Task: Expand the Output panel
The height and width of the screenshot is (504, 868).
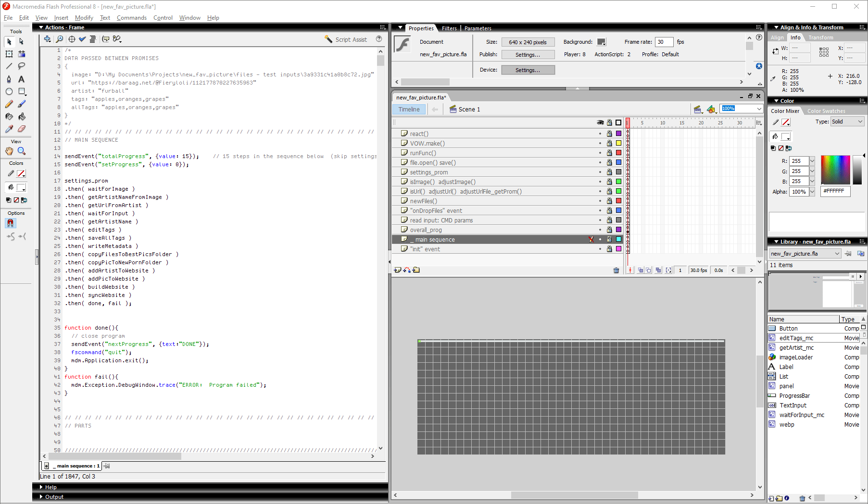Action: click(x=54, y=497)
